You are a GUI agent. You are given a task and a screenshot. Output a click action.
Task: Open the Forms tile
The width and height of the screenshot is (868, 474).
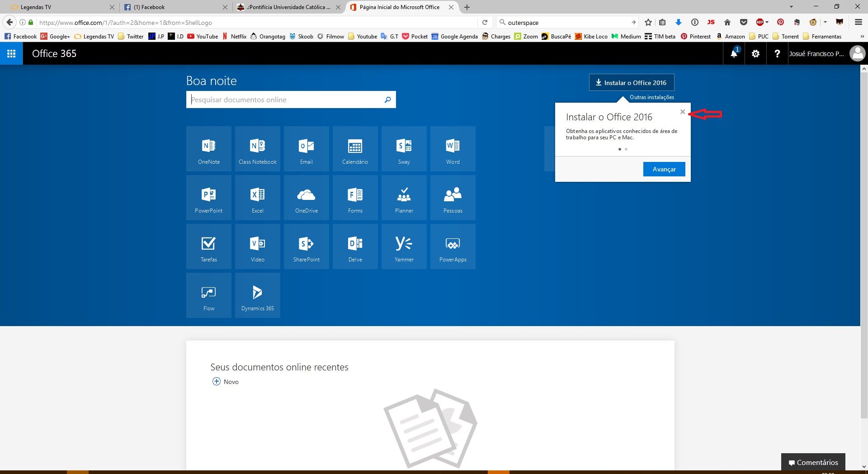[x=355, y=198]
